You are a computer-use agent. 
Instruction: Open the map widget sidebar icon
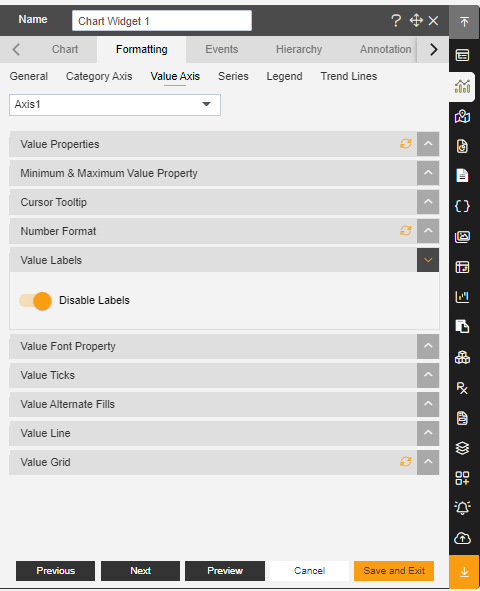(462, 116)
